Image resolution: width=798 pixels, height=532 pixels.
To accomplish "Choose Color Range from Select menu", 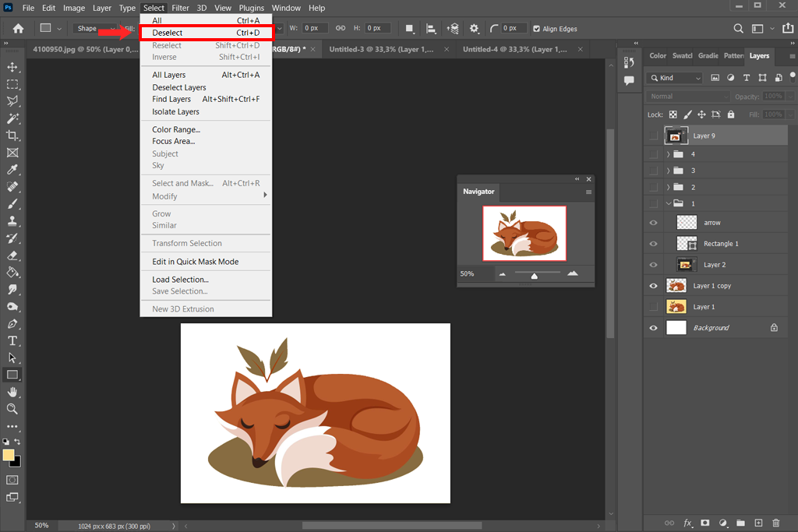I will pyautogui.click(x=206, y=129).
